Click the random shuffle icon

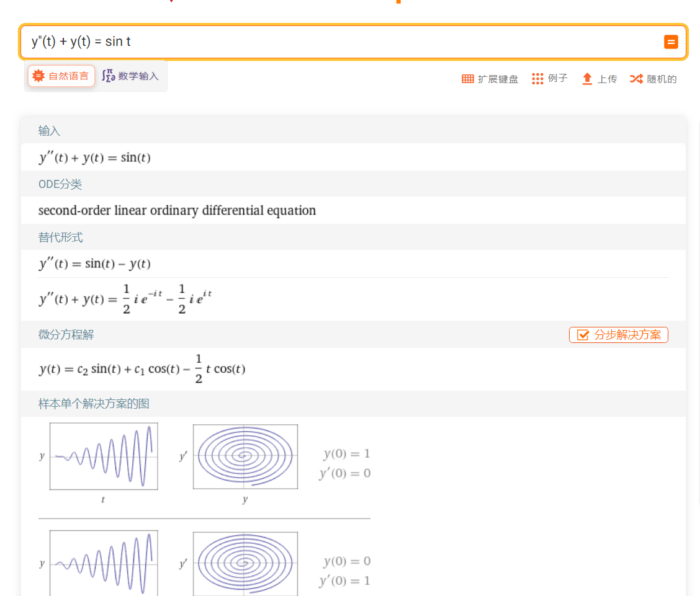coord(636,79)
